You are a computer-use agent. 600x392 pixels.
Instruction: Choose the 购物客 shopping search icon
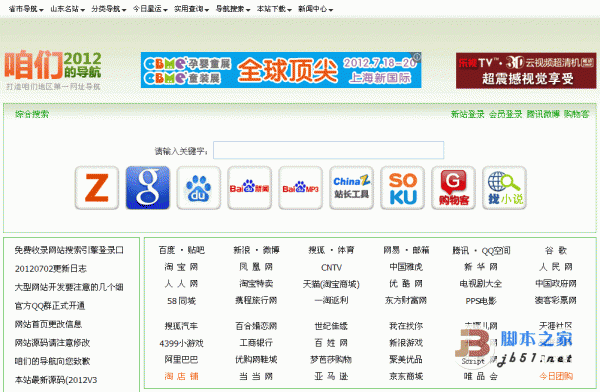pyautogui.click(x=453, y=188)
